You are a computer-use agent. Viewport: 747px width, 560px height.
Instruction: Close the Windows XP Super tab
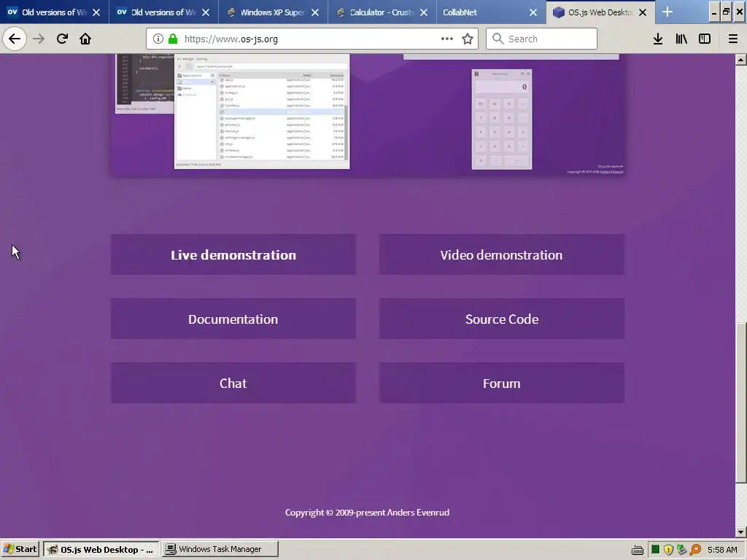tap(315, 12)
